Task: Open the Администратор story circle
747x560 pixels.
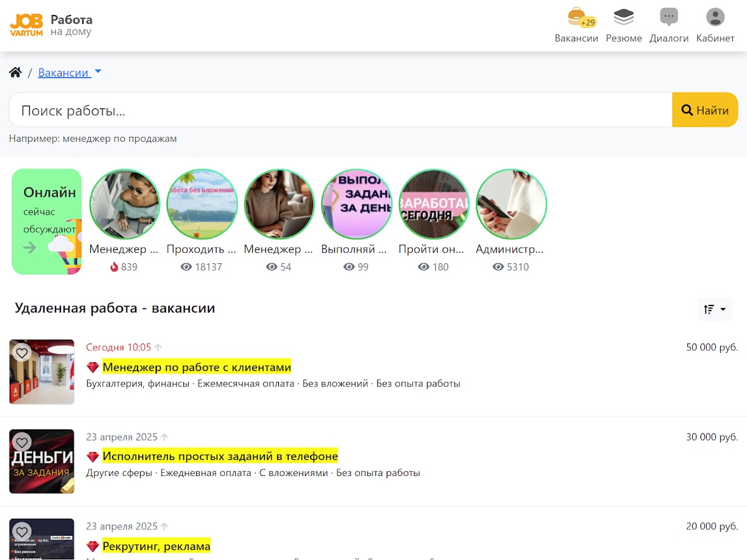Action: pos(511,205)
